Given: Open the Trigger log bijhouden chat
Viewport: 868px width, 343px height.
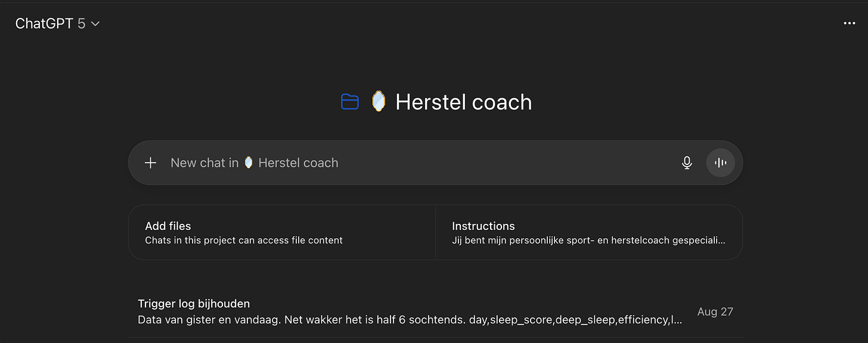Looking at the screenshot, I should [x=435, y=311].
